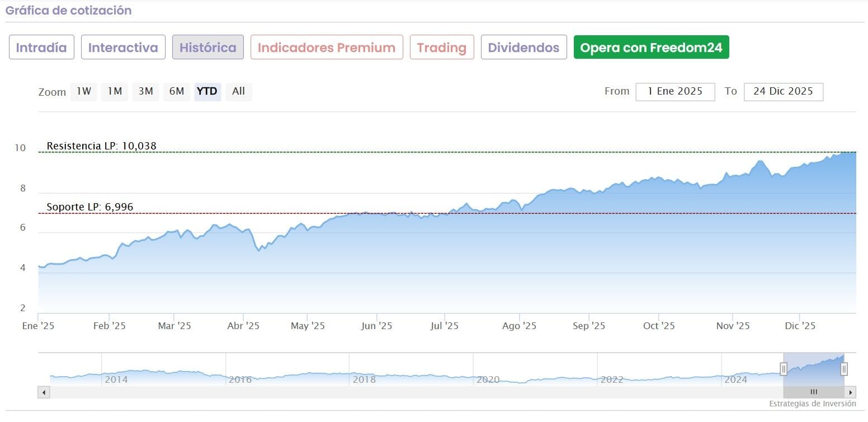Open the Estrategias de Inversión credit link

click(x=812, y=404)
